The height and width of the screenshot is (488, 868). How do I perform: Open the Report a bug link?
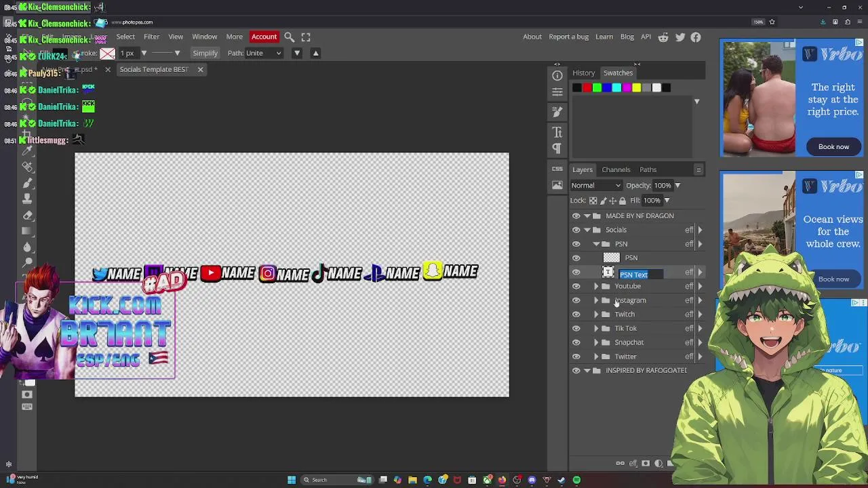coord(568,37)
